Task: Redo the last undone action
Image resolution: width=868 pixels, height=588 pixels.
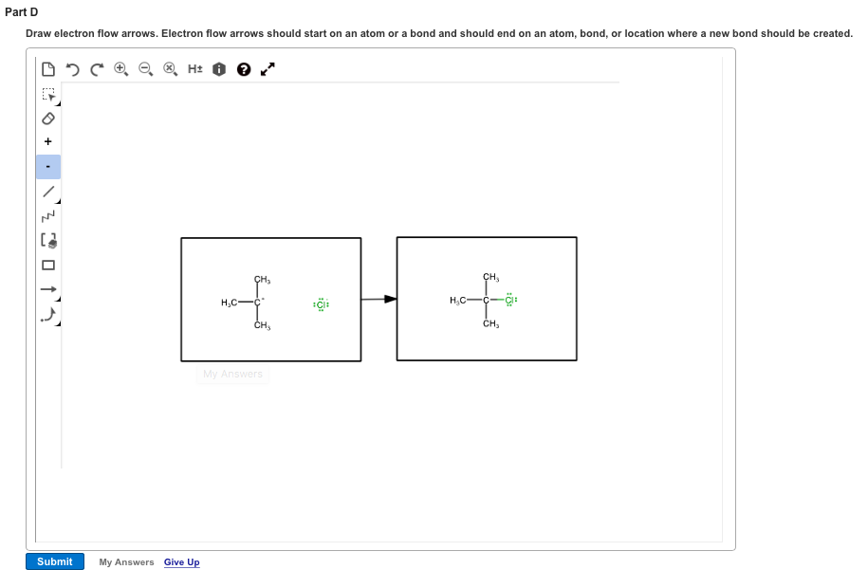Action: [x=97, y=69]
